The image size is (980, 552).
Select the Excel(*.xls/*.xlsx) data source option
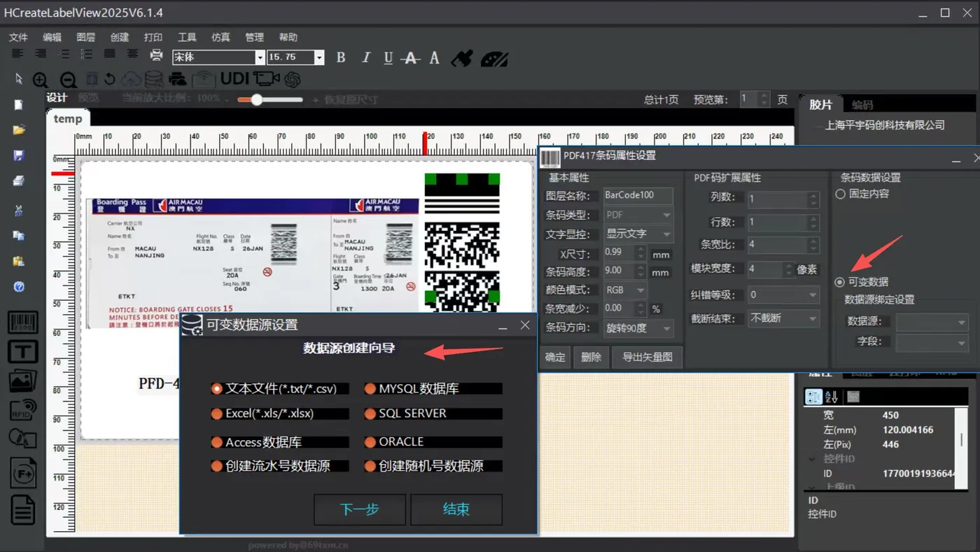pos(280,413)
